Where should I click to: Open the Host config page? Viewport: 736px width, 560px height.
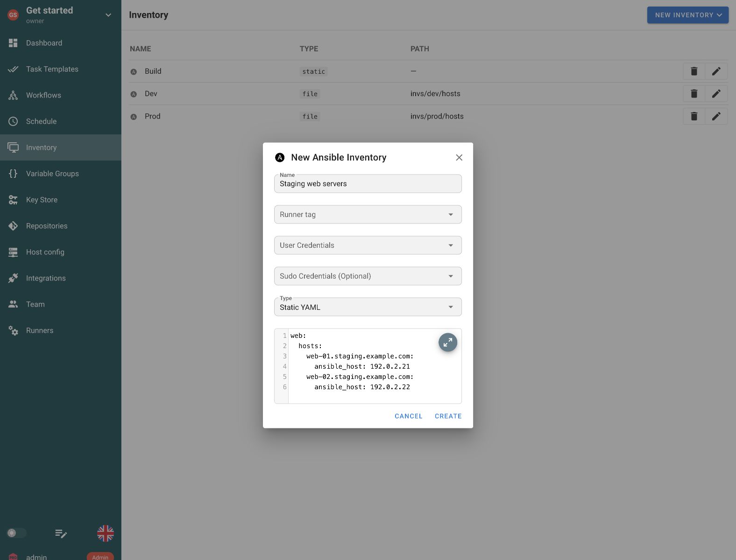pyautogui.click(x=61, y=252)
